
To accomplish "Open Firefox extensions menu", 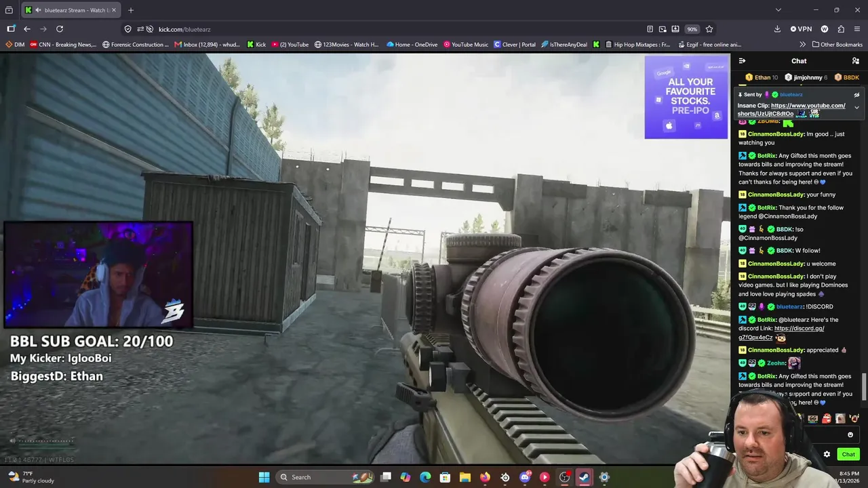I will coord(841,29).
